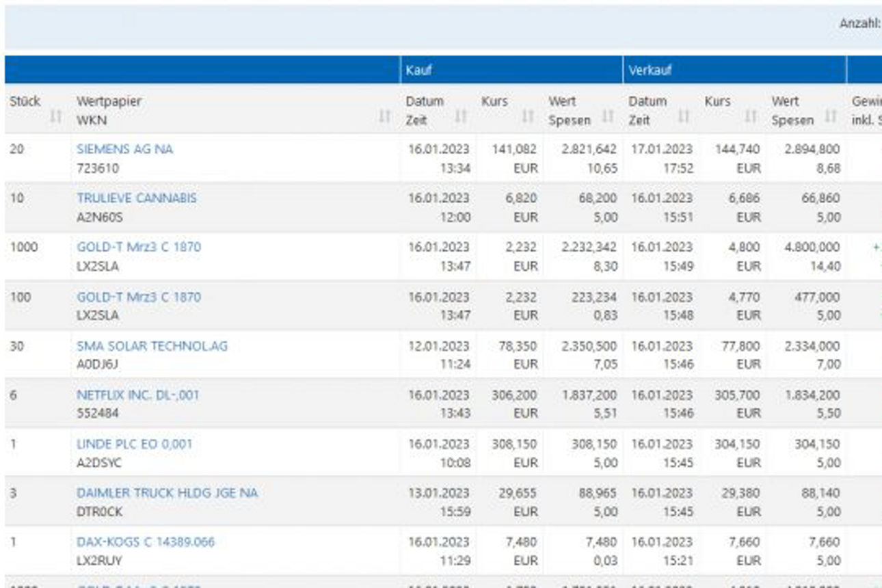The image size is (882, 588).
Task: Select the SMA SOLAR TECHNOL.AG link
Action: point(152,346)
